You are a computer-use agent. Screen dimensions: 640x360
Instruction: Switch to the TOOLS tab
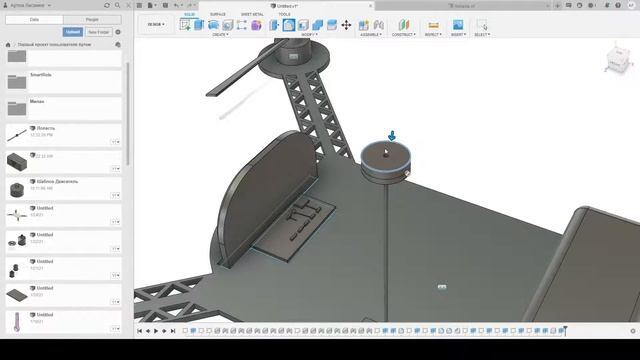pyautogui.click(x=284, y=14)
